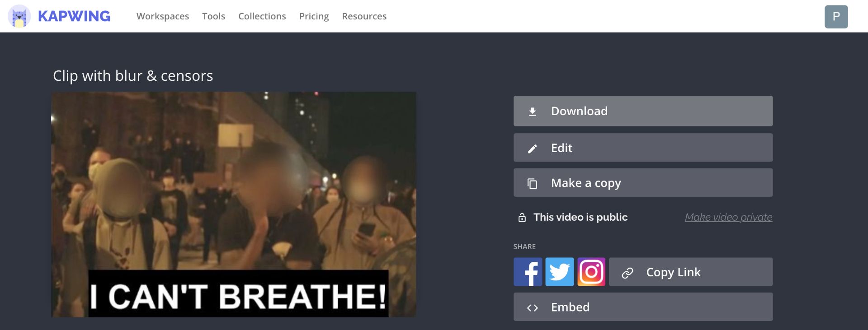868x330 pixels.
Task: Go to Collections in navigation
Action: 262,16
